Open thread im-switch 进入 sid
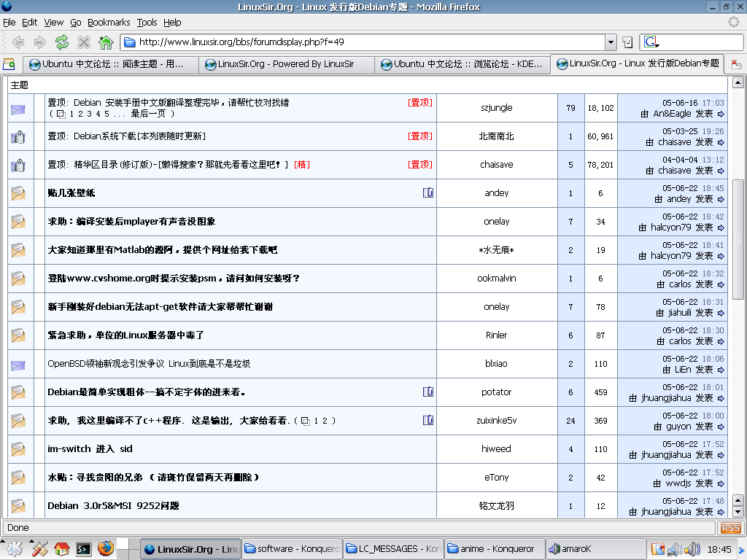The width and height of the screenshot is (747, 560). point(90,449)
